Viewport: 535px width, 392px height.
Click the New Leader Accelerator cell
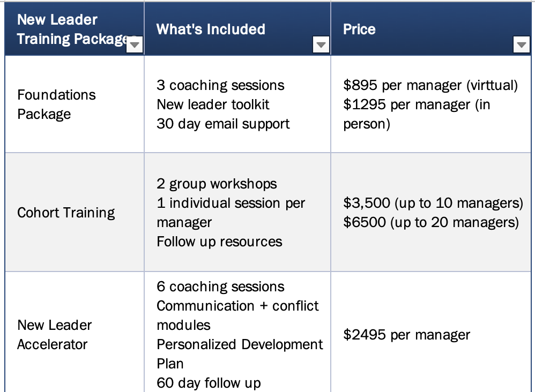75,333
